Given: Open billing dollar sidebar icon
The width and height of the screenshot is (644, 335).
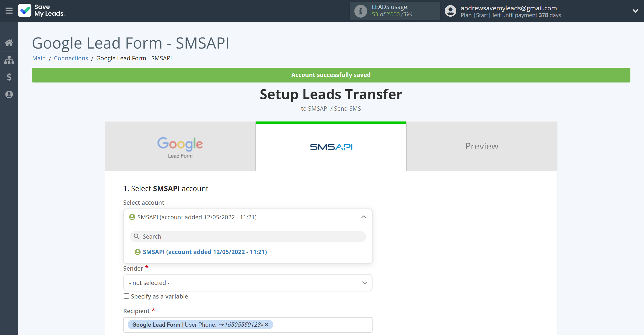Looking at the screenshot, I should [x=9, y=77].
